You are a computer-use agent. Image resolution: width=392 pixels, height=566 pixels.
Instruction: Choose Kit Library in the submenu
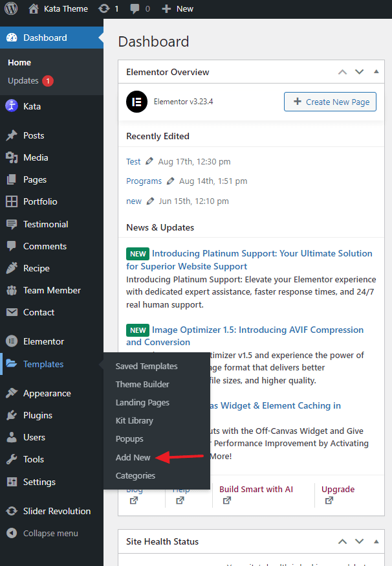(134, 420)
